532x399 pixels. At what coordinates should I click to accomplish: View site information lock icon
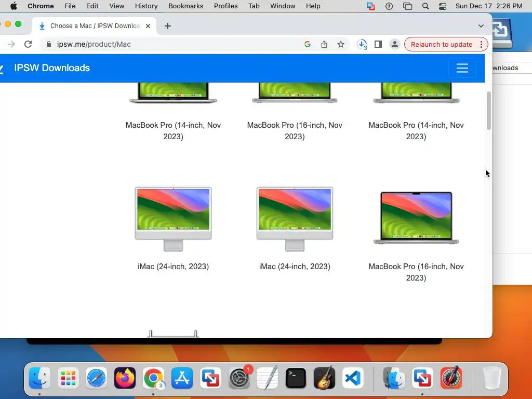point(48,44)
